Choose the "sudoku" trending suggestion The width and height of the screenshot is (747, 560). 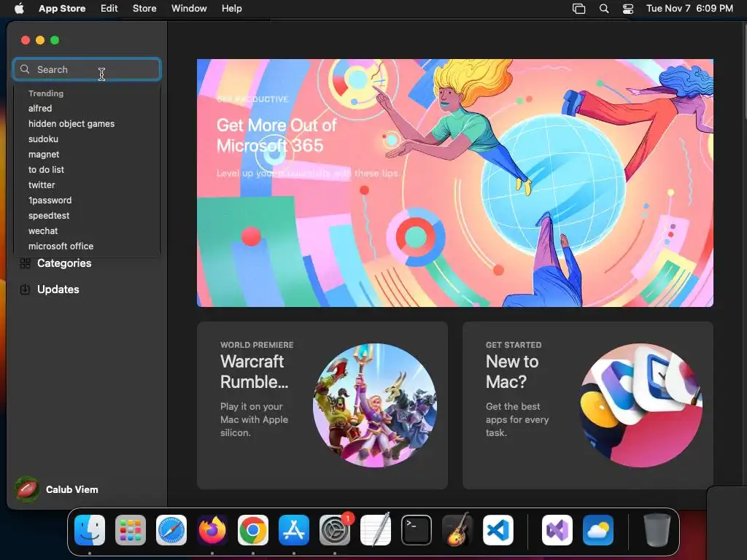pos(43,139)
